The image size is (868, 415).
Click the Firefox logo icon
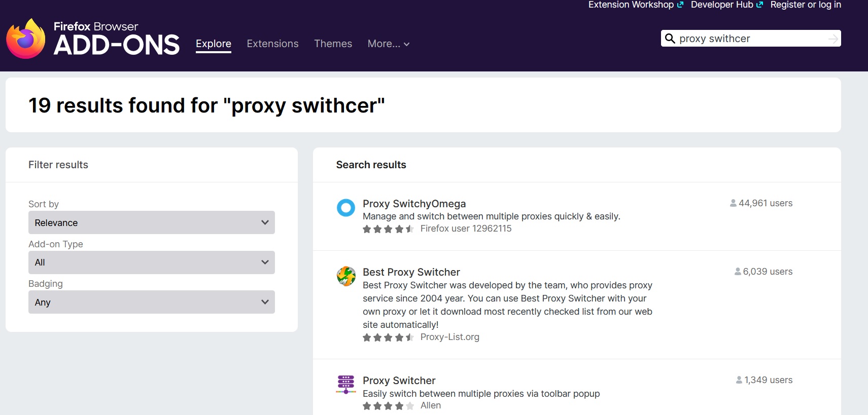point(26,39)
